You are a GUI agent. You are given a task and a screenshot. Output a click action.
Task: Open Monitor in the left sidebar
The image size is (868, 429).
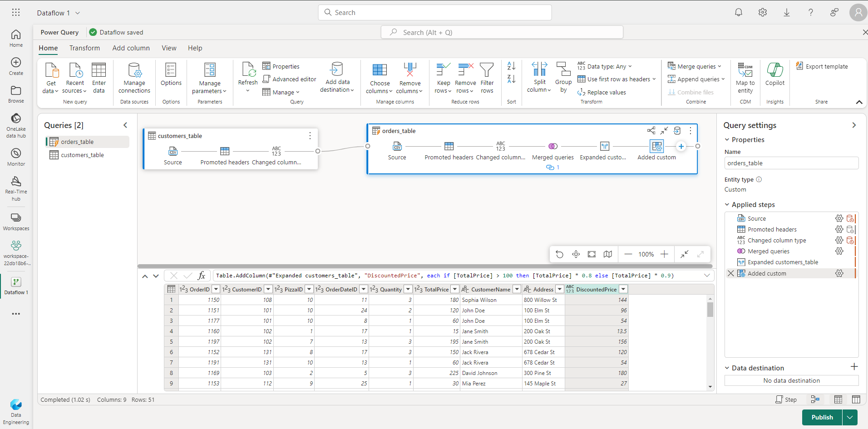pos(16,157)
